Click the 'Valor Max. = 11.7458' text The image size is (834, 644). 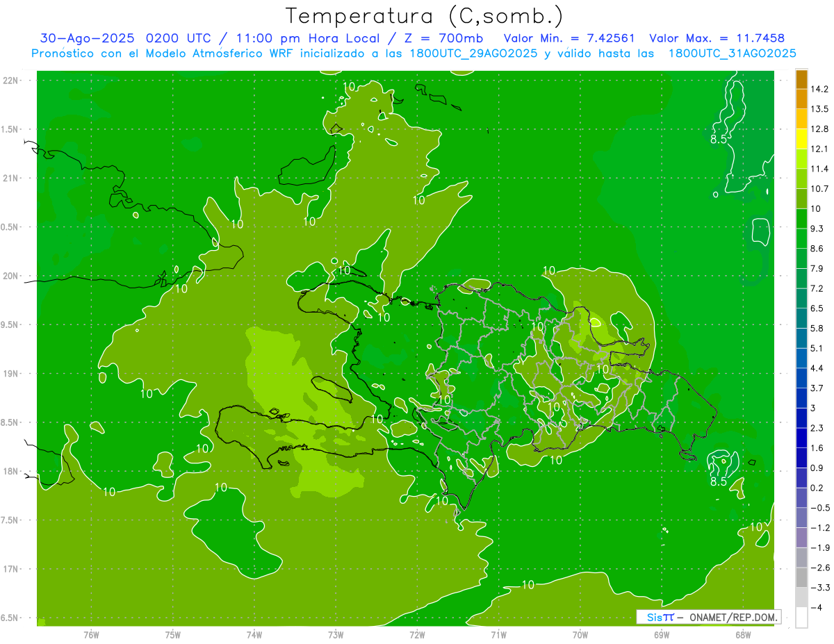[x=717, y=38]
